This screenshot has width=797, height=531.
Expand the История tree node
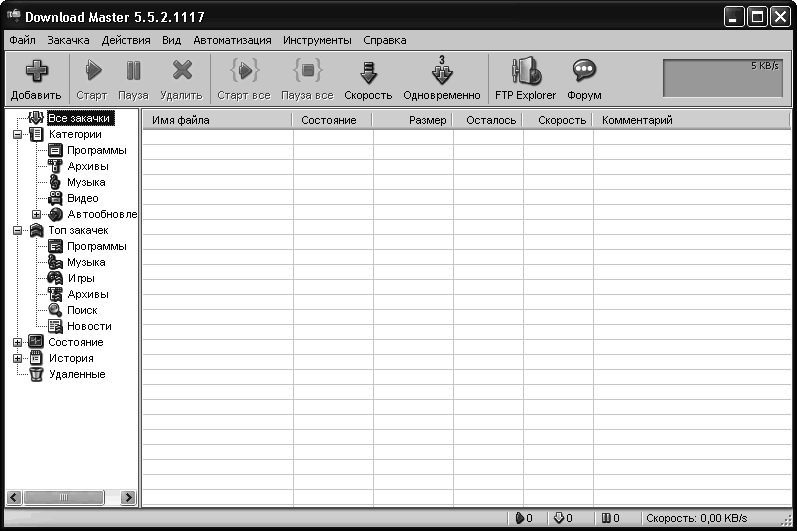(17, 358)
